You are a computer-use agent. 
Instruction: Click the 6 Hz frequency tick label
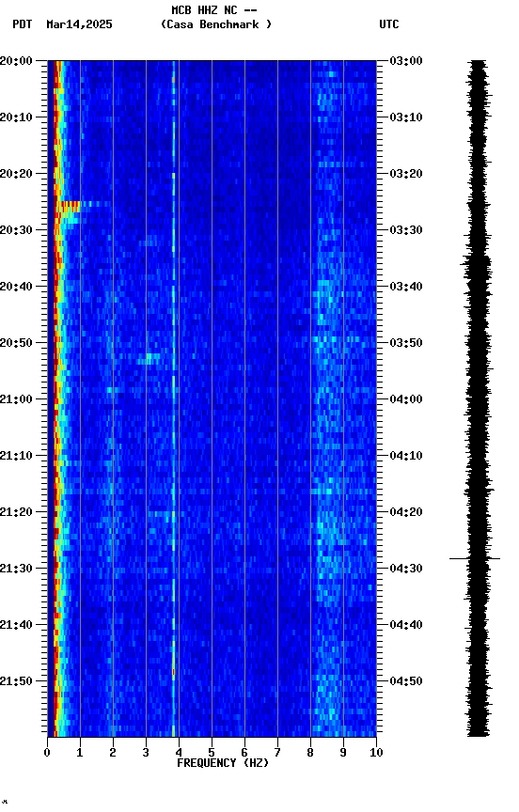pos(244,753)
